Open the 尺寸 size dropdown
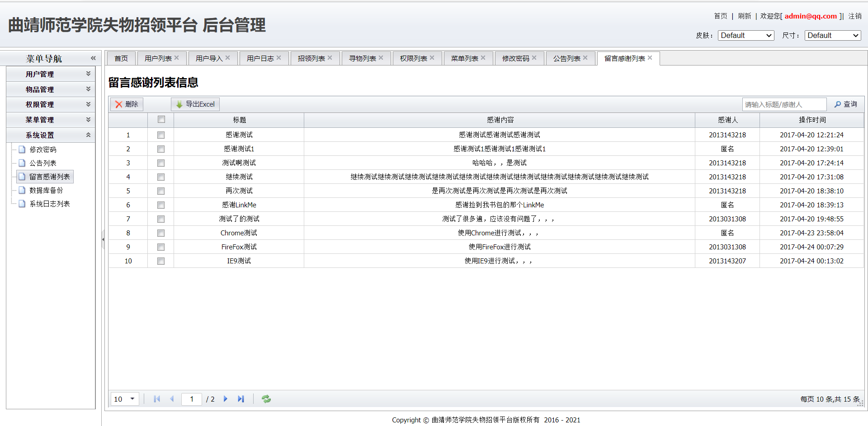868x426 pixels. [833, 35]
